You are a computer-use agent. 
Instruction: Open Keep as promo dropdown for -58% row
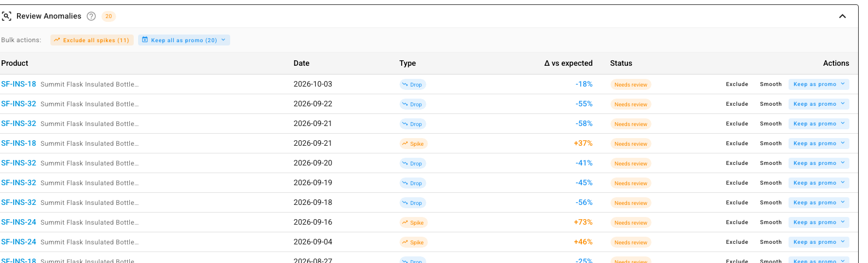[x=819, y=124]
